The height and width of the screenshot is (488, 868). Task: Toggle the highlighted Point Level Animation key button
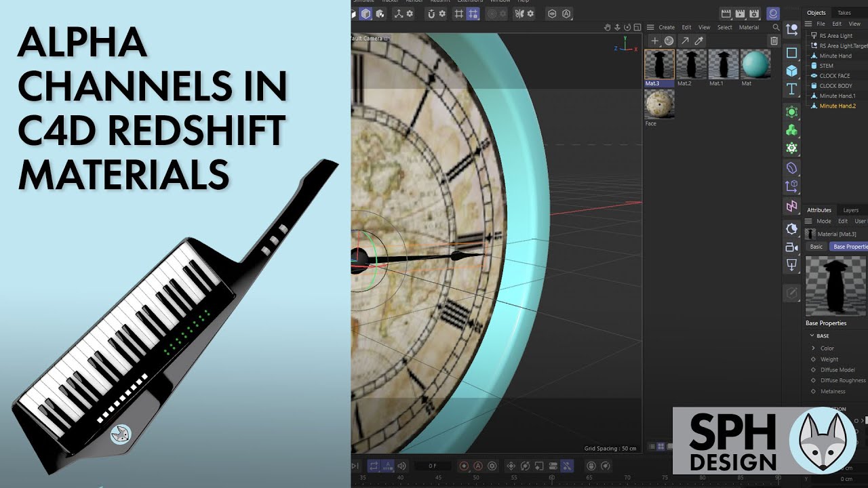pos(567,466)
